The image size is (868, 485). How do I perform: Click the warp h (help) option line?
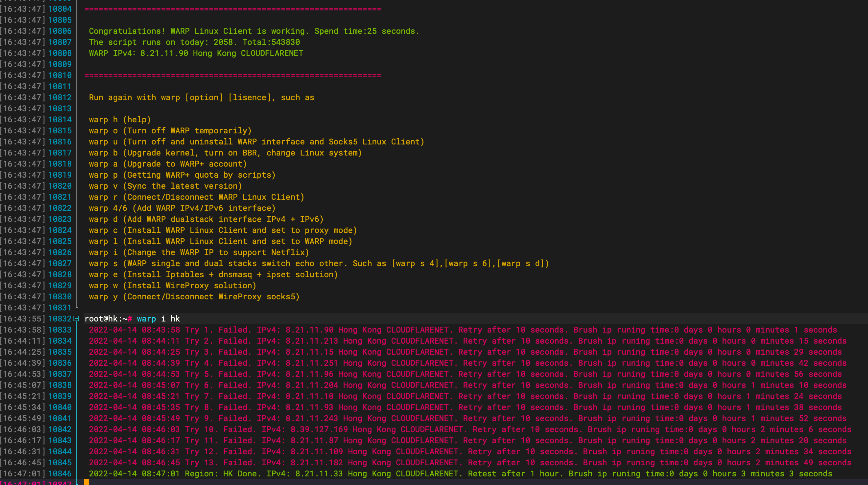pyautogui.click(x=120, y=119)
